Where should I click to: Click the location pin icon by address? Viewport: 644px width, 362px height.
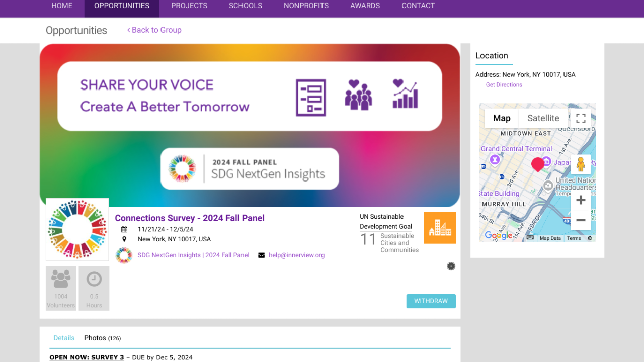click(124, 239)
